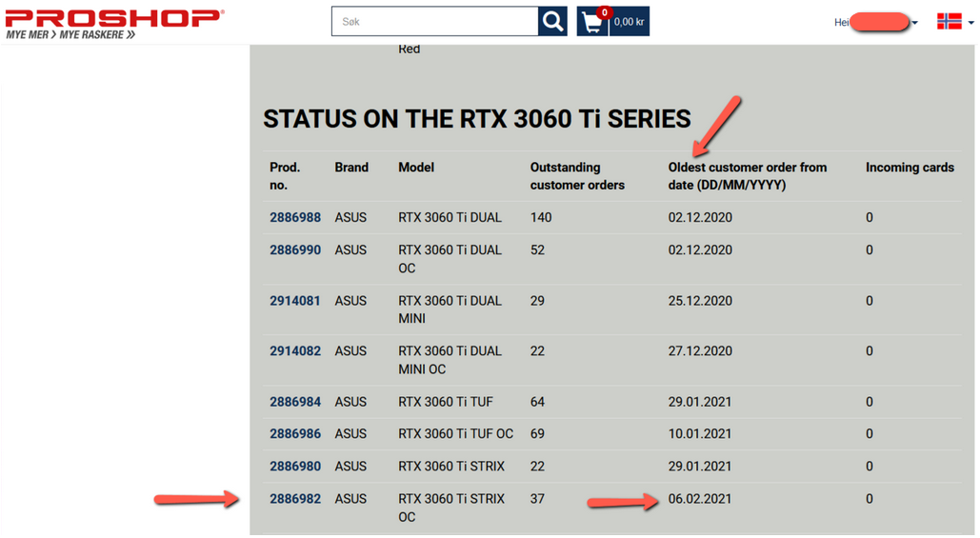Click model RTX 3060 Ti STRIX OC
980x538 pixels.
click(x=451, y=508)
